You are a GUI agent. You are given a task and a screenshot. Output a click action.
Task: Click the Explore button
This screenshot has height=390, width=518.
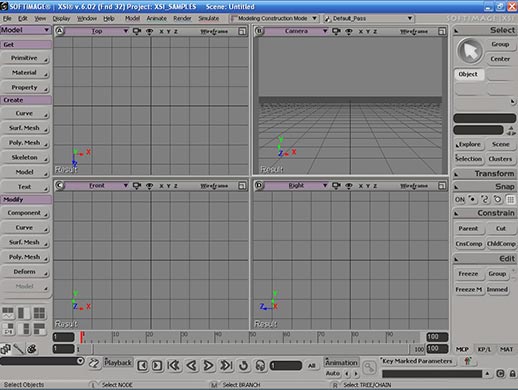(468, 145)
